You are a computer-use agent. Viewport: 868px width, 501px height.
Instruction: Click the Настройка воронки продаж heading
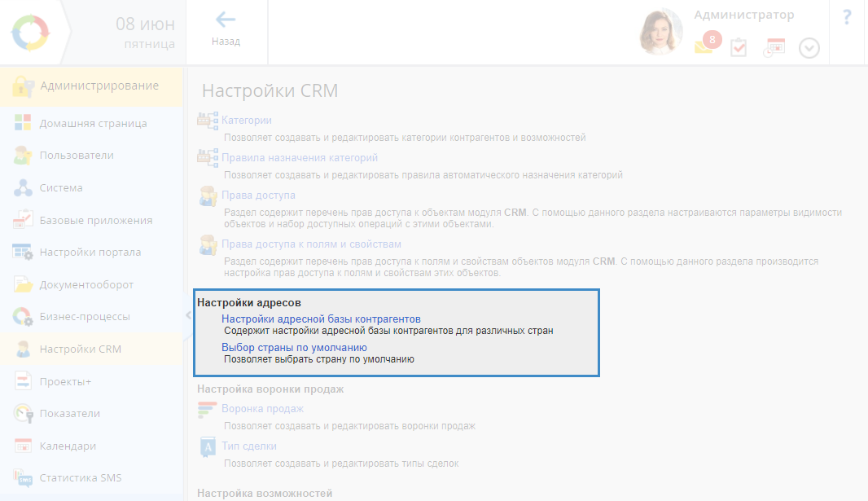click(270, 389)
